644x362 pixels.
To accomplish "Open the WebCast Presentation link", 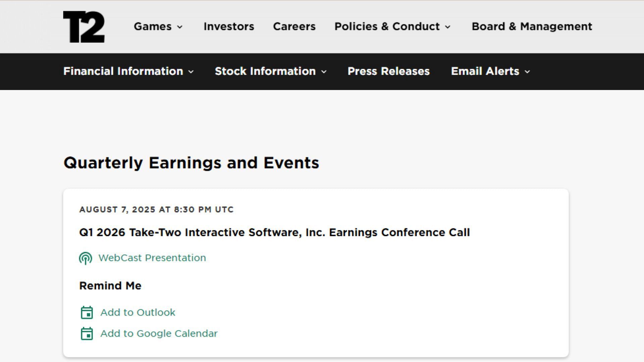I will tap(152, 258).
